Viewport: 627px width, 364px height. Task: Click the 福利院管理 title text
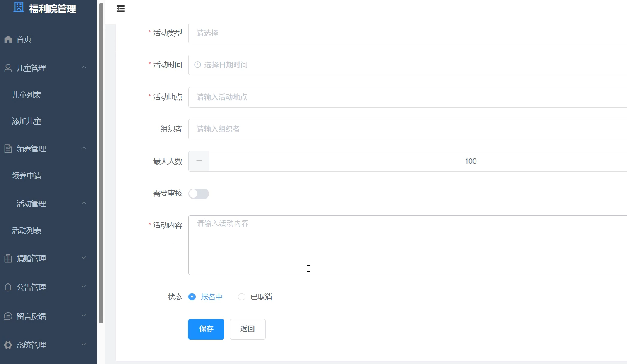[x=53, y=9]
